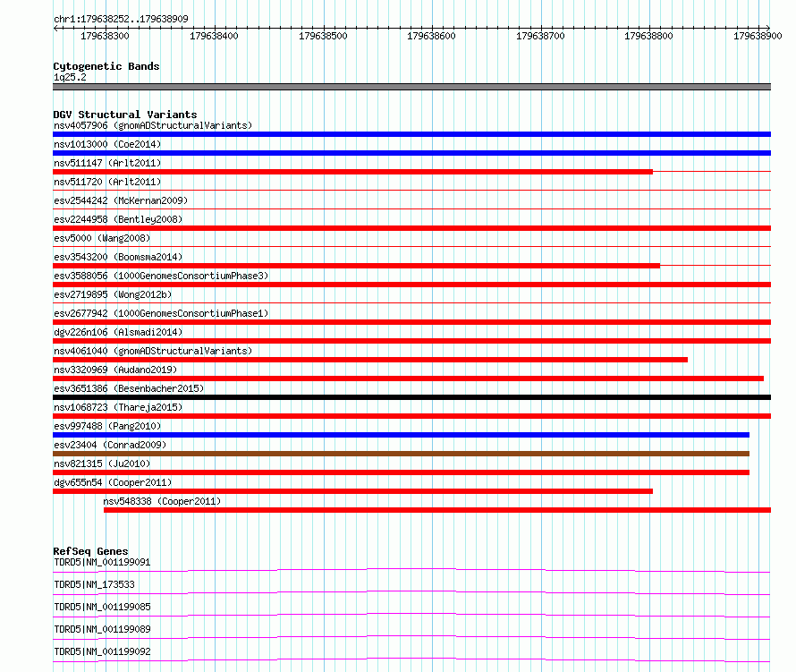This screenshot has height=672, width=796.
Task: Click ruler position 179638300
Action: [105, 36]
